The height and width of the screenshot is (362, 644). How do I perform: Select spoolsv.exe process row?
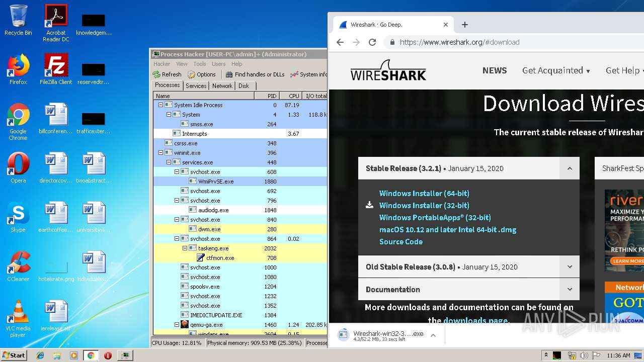click(240, 287)
